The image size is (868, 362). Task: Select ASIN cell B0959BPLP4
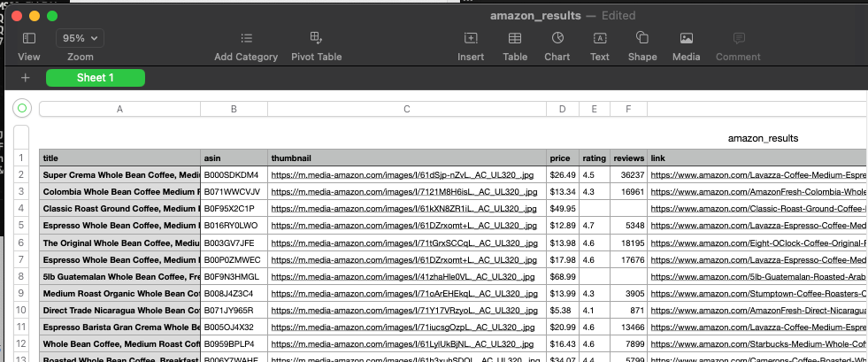[234, 343]
